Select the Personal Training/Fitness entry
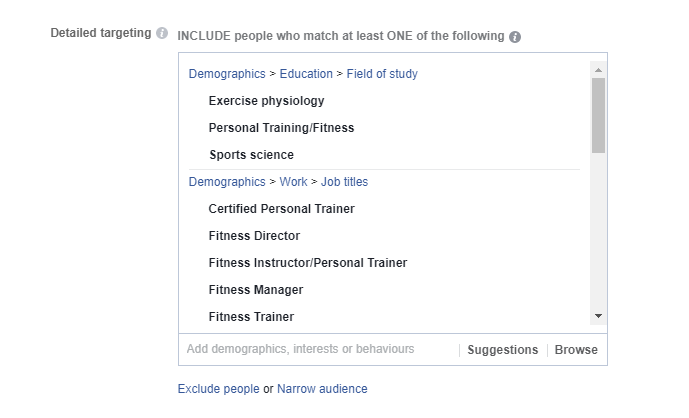The width and height of the screenshot is (689, 418). click(x=281, y=128)
